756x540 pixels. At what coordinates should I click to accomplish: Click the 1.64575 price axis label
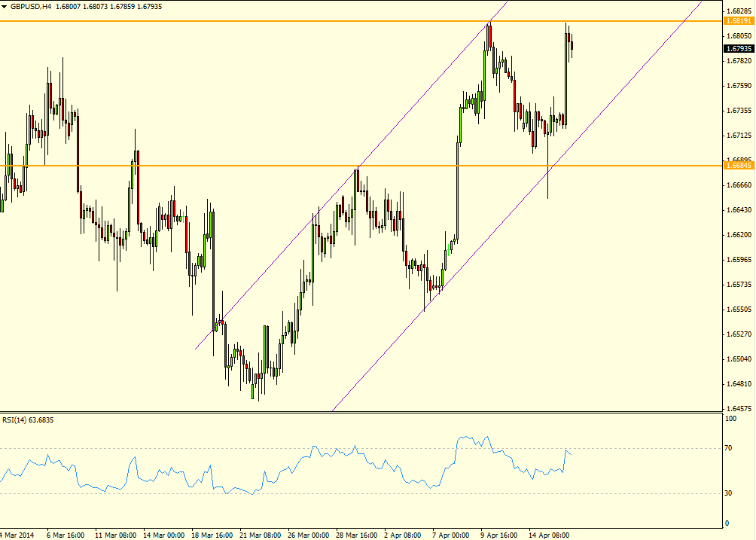click(x=739, y=408)
